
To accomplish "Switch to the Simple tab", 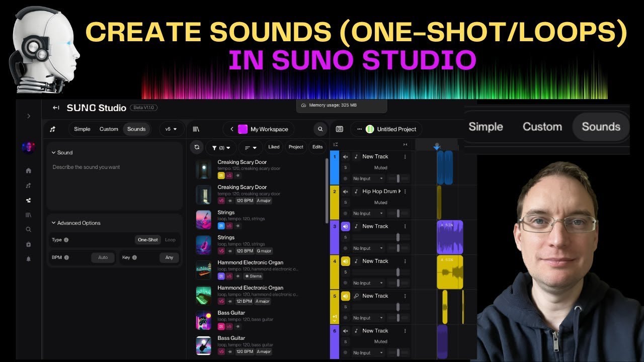I will (82, 129).
